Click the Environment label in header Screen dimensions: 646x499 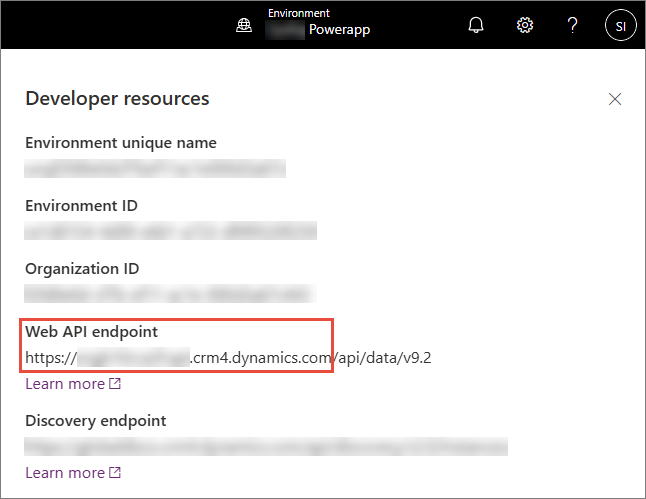click(x=299, y=13)
